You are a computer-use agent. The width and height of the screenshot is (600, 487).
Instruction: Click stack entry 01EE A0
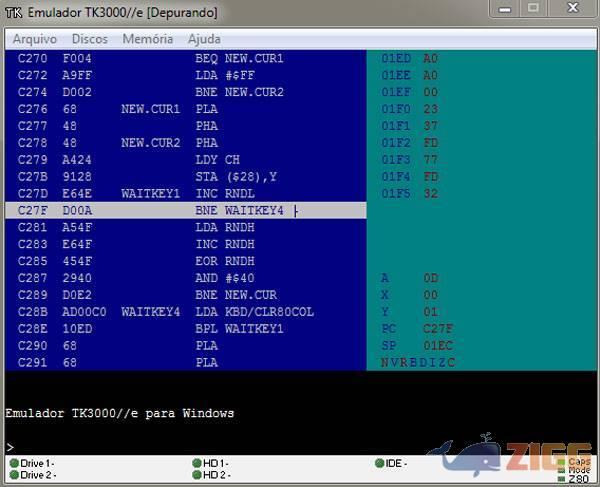pyautogui.click(x=409, y=75)
